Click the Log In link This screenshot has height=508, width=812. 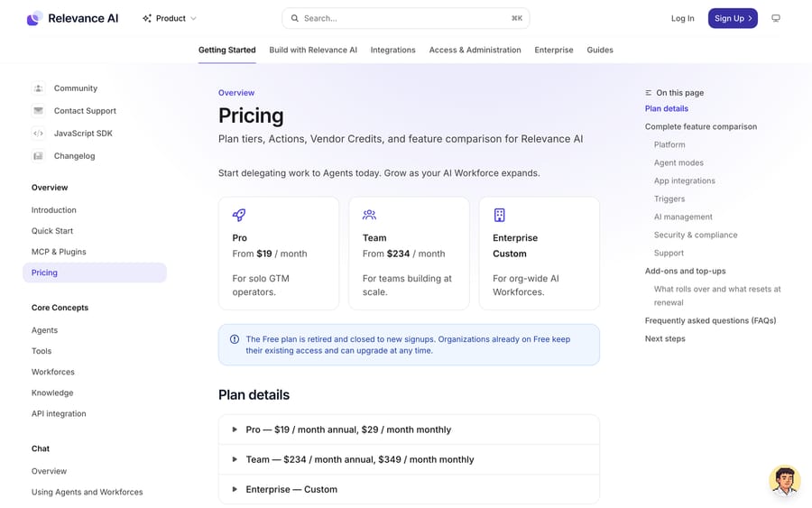[683, 18]
